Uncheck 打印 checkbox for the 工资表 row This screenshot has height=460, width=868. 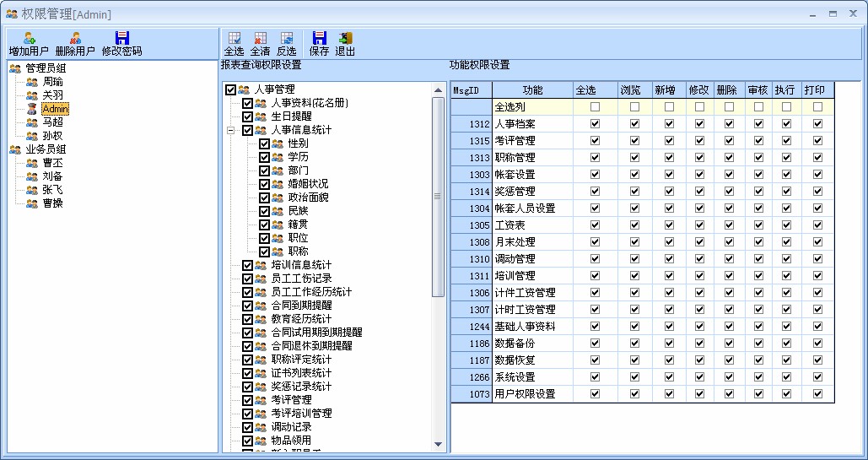click(817, 225)
